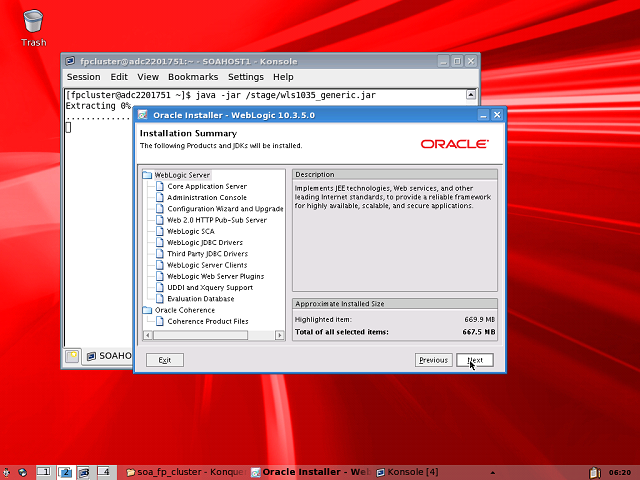
Task: Close the Oracle Installer window
Action: [x=497, y=115]
